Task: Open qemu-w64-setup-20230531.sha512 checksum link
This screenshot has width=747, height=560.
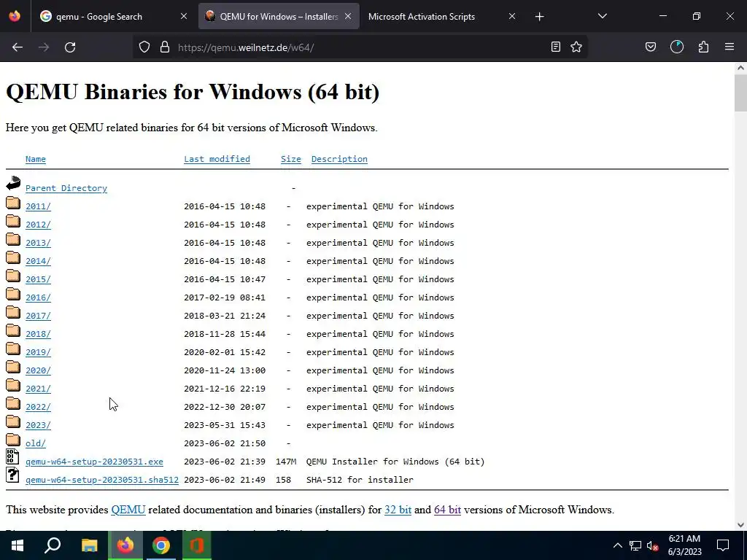Action: click(x=102, y=480)
